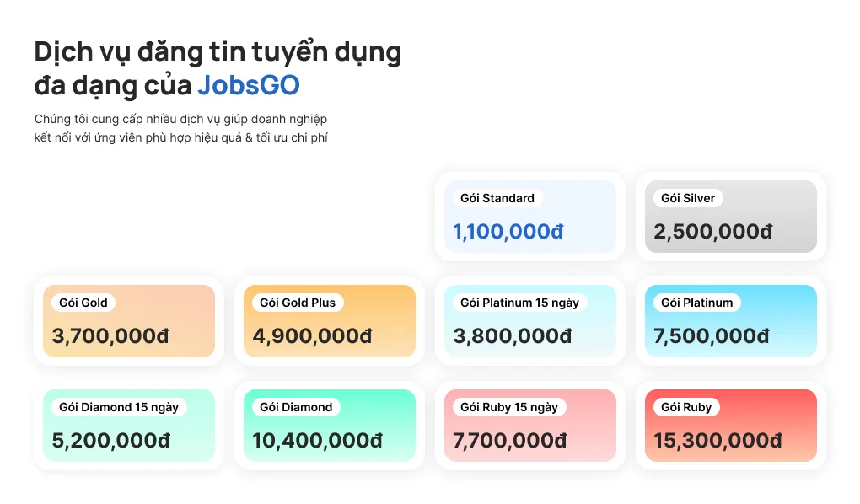Screen dimensions: 860x504
Task: Click the blue JobsGO brand name
Action: pos(249,85)
